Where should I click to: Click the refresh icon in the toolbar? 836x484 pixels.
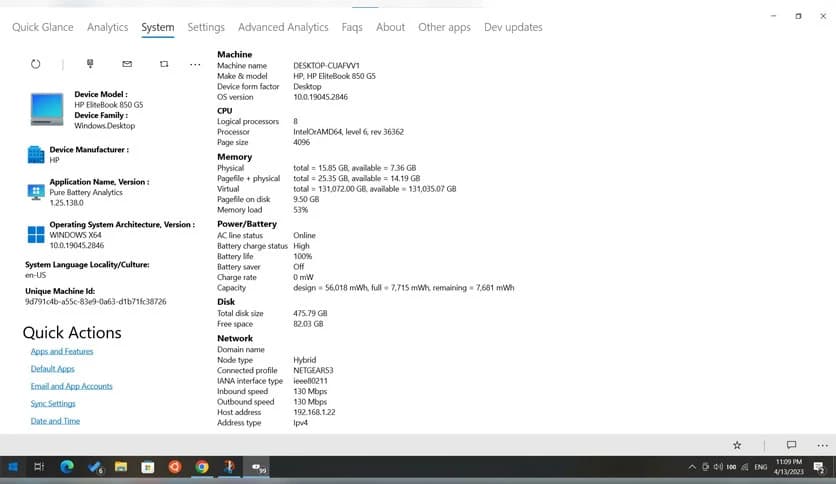coord(35,64)
